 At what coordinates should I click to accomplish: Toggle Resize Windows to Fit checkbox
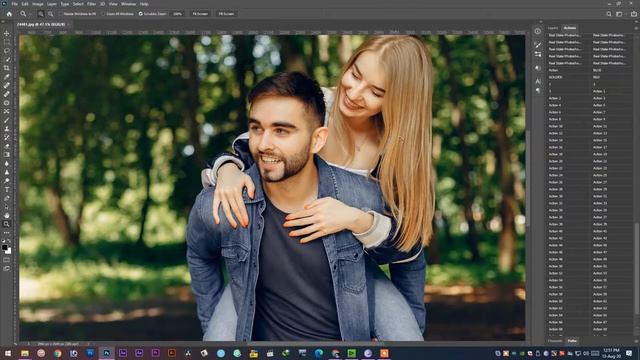(61, 14)
